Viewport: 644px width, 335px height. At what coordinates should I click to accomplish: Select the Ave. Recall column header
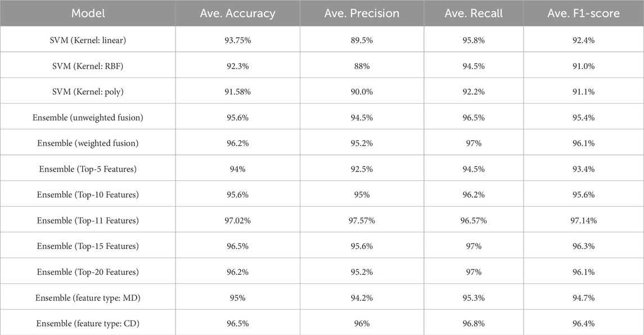[x=472, y=14]
